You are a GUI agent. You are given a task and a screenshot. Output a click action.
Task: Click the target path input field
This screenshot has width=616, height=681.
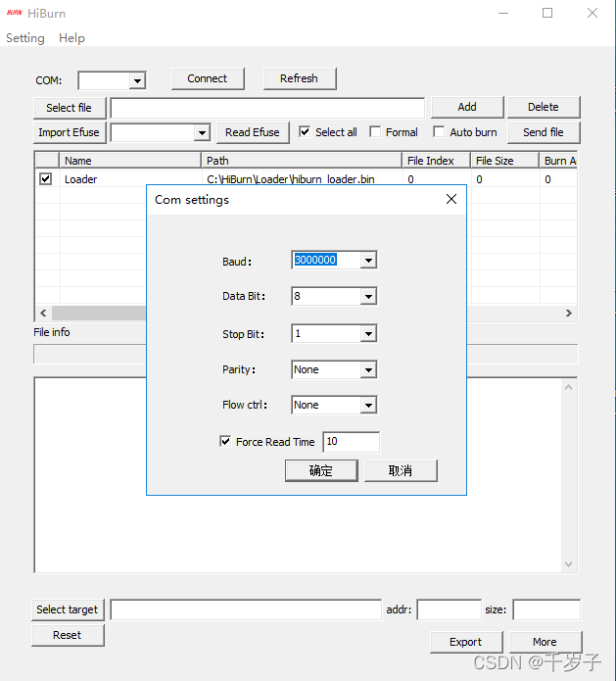coord(246,609)
